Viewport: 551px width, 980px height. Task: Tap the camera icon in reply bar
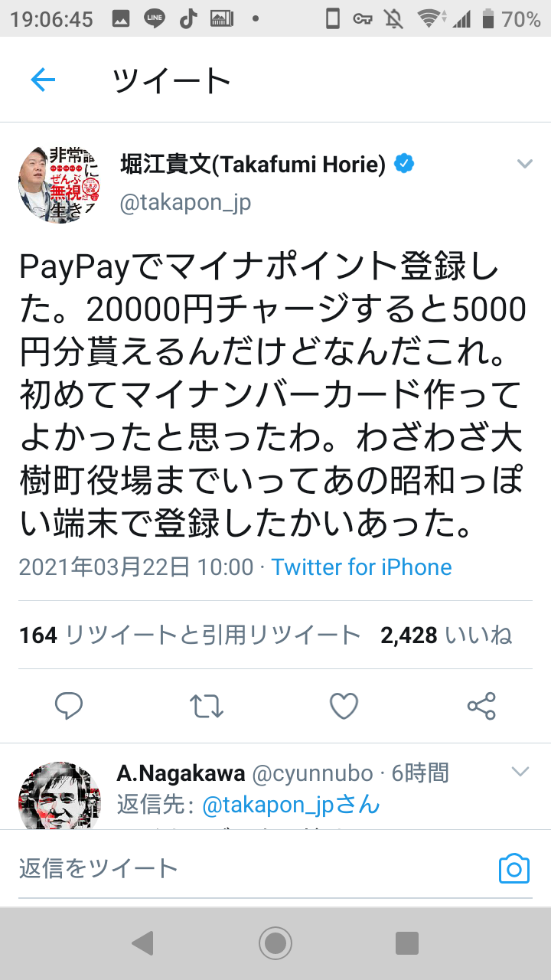(x=514, y=869)
